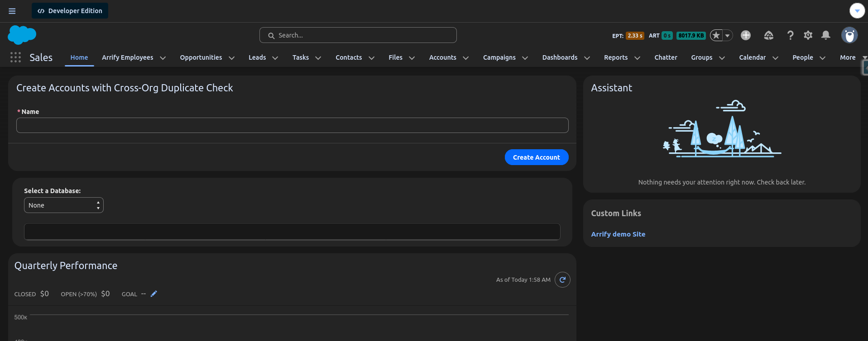Screen dimensions: 868x341
Task: Open the Reports tab
Action: [x=616, y=57]
